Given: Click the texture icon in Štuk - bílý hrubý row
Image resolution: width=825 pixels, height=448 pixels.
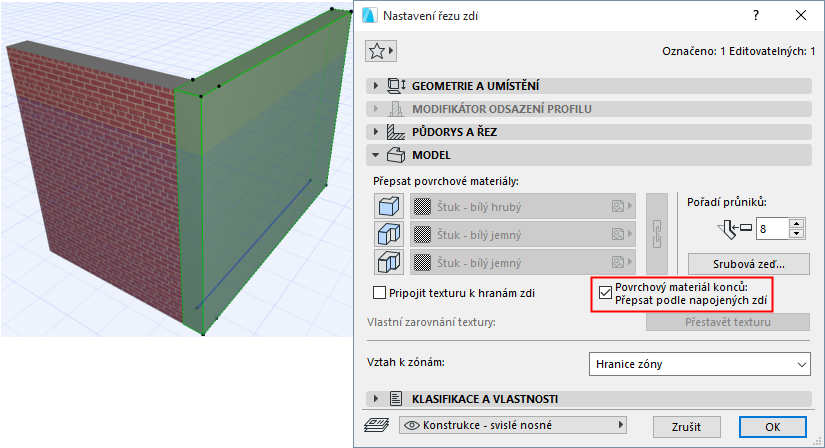Looking at the screenshot, I should [618, 206].
